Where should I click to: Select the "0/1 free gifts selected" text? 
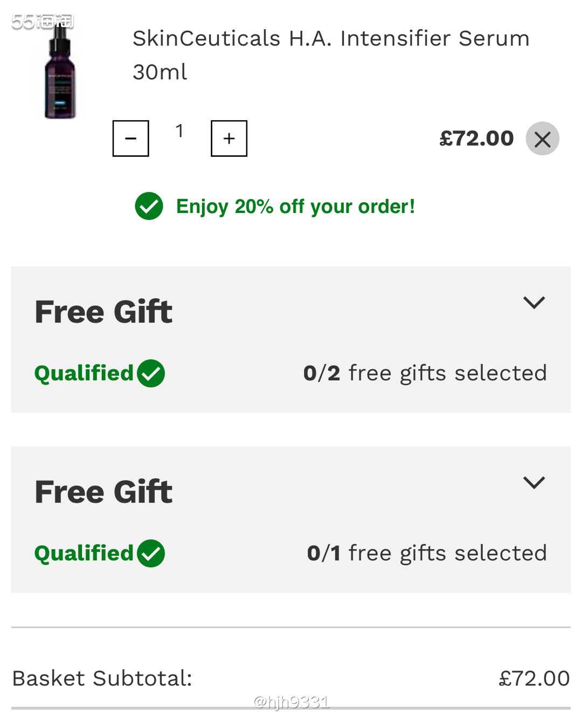point(426,553)
